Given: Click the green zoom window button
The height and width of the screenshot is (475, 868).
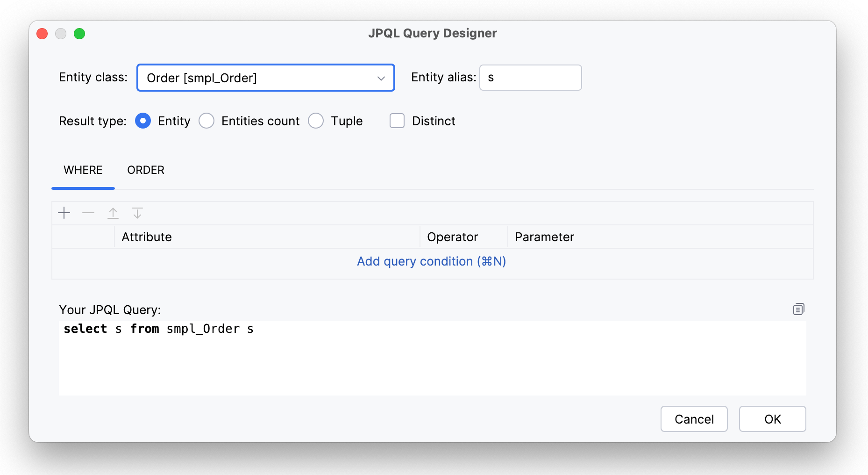Looking at the screenshot, I should pyautogui.click(x=79, y=34).
